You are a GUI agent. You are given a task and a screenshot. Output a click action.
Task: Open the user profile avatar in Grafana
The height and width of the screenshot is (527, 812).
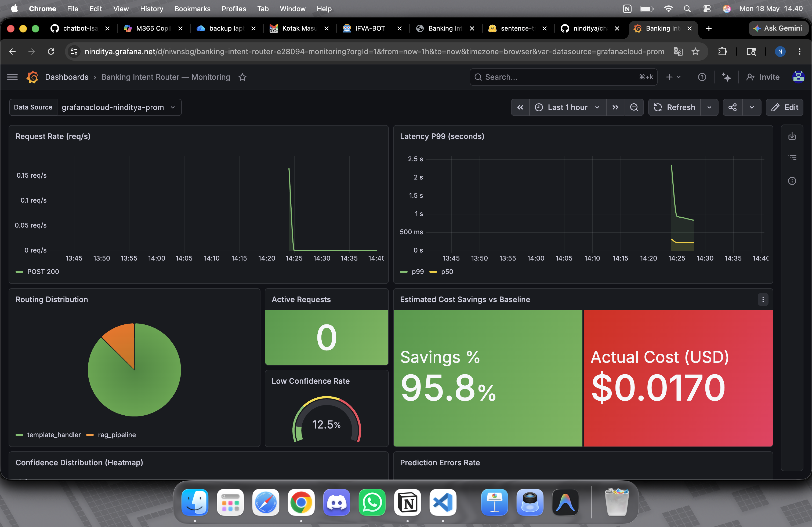coord(798,77)
